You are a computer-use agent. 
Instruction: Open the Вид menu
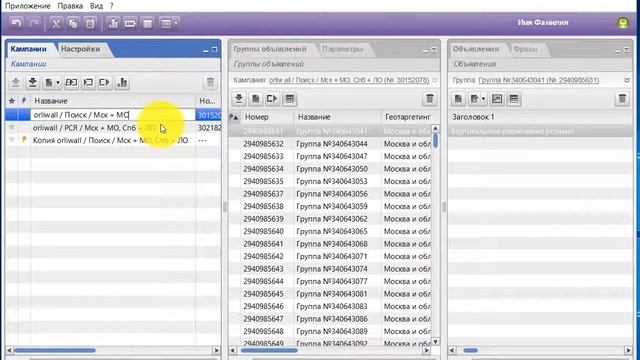(96, 6)
